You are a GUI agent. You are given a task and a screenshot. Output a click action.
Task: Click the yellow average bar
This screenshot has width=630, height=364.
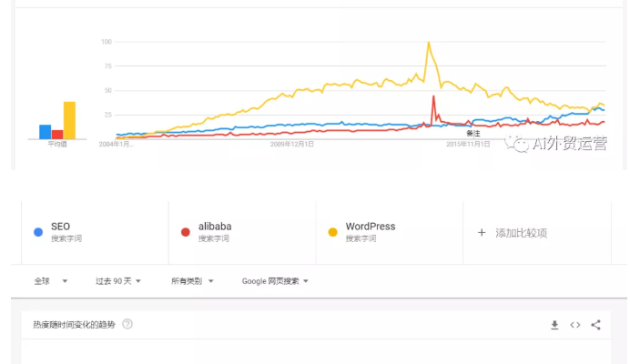pyautogui.click(x=69, y=120)
